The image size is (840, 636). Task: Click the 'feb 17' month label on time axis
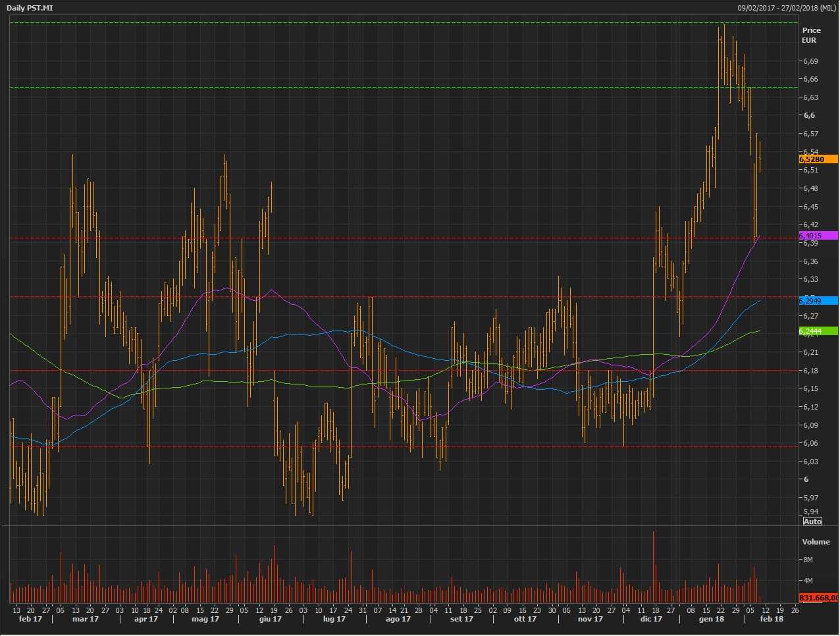point(30,619)
